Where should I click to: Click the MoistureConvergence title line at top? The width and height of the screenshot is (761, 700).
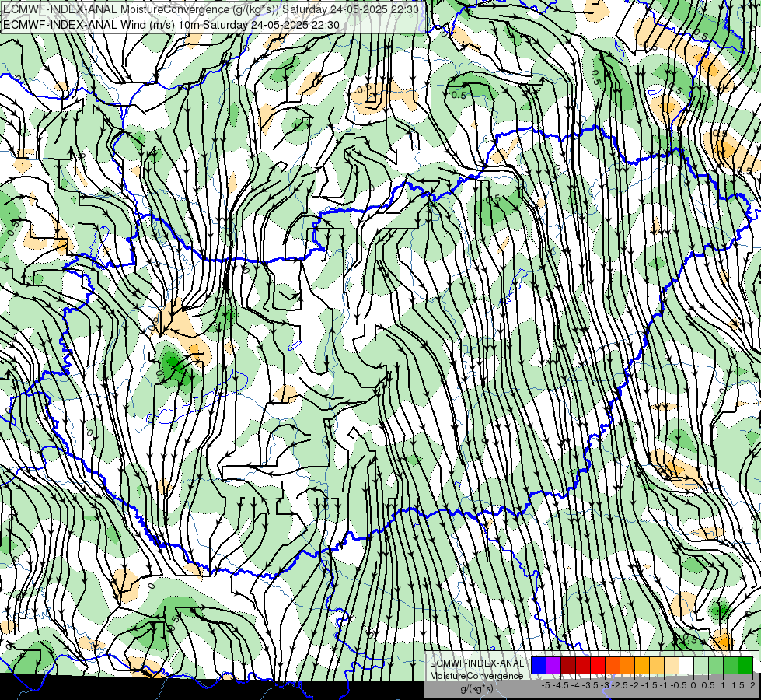point(211,9)
